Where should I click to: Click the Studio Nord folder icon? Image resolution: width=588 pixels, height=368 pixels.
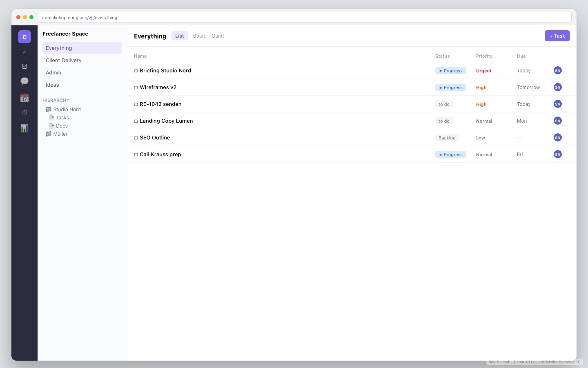[x=49, y=109]
